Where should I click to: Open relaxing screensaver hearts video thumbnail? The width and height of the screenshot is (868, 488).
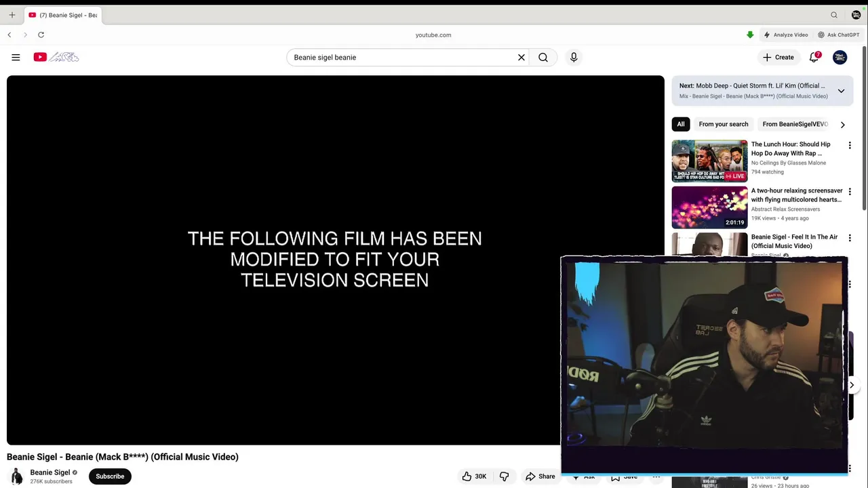709,207
